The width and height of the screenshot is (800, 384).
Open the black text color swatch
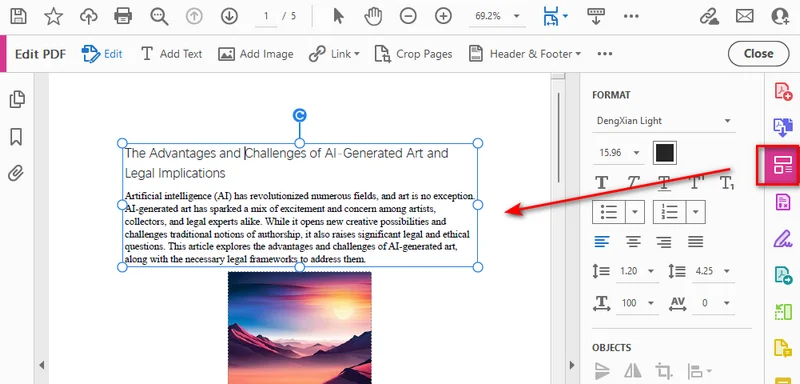click(665, 152)
